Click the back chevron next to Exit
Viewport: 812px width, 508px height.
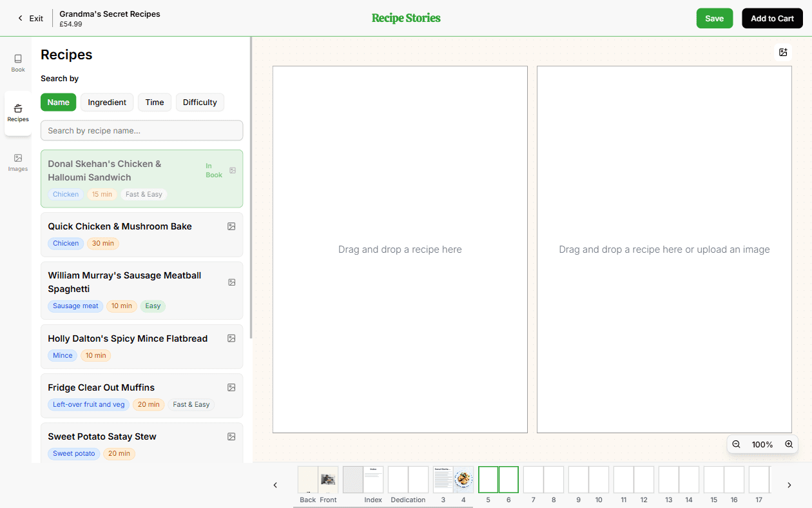pyautogui.click(x=19, y=18)
